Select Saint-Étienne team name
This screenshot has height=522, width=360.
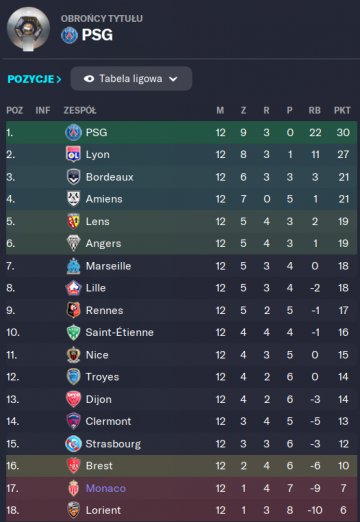[x=120, y=332]
